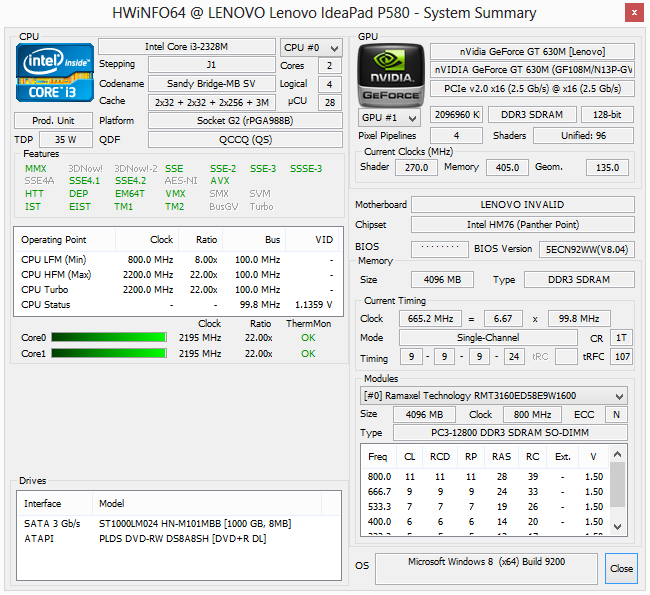Open the GPU #1 selector dropdown
Viewport: 650px width, 595px height.
click(389, 118)
